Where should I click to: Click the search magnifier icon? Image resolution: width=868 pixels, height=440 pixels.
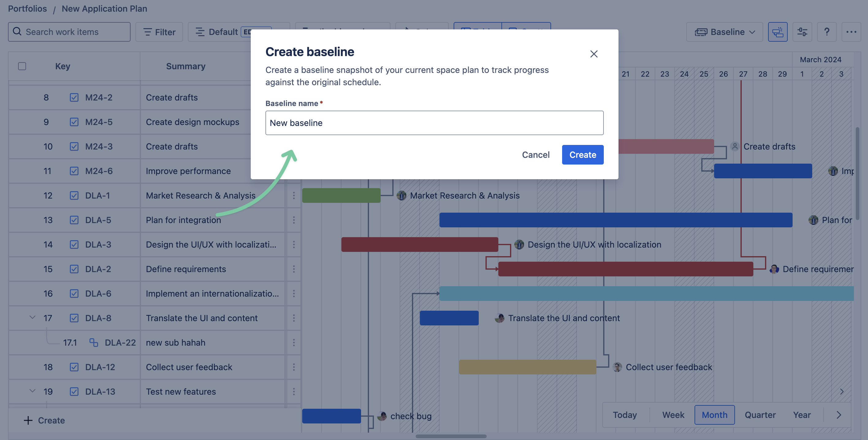pos(17,32)
